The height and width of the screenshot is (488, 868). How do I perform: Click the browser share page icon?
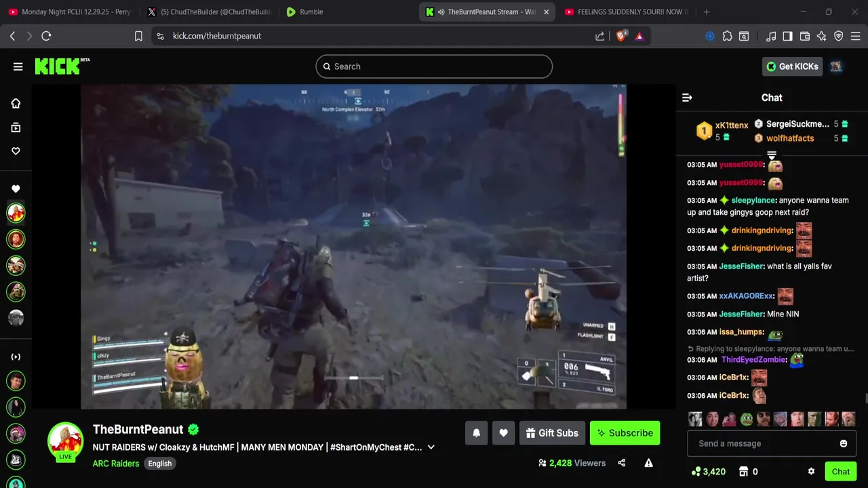pos(600,36)
